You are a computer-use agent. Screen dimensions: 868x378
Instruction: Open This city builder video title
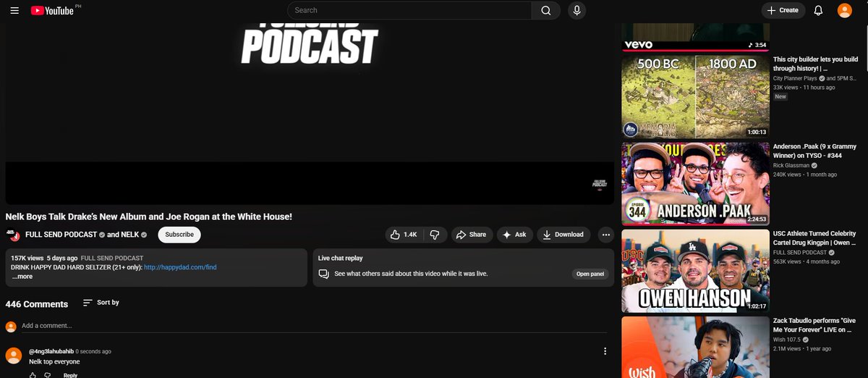pyautogui.click(x=816, y=64)
